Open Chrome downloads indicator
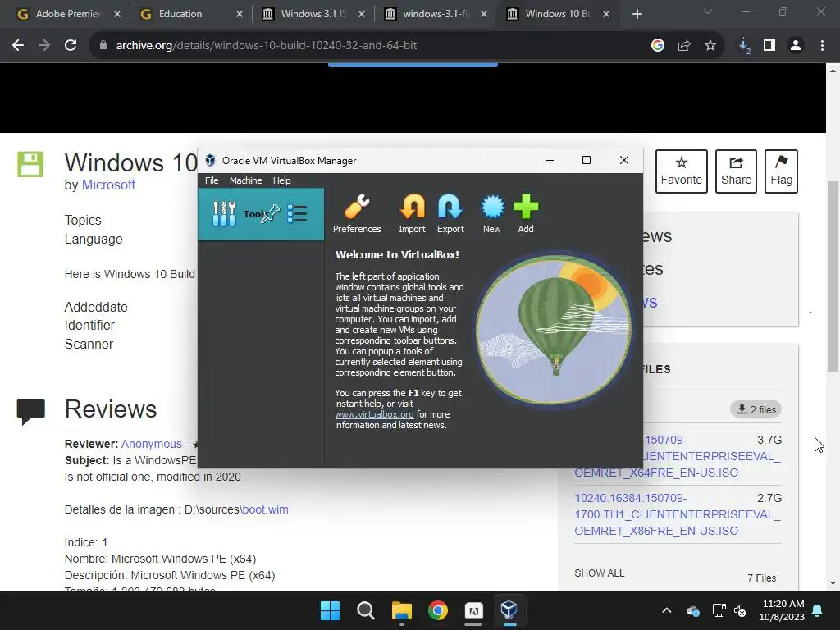Screen dimensions: 840x630 [x=744, y=46]
